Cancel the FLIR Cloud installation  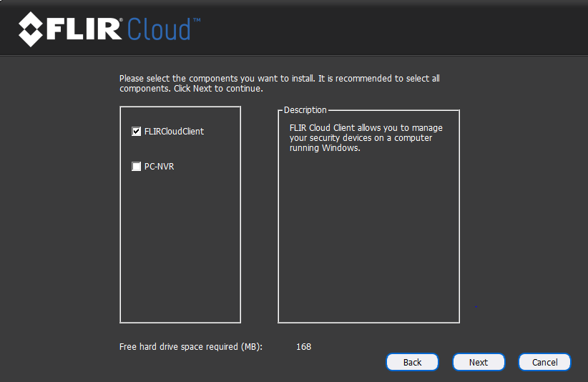(544, 362)
